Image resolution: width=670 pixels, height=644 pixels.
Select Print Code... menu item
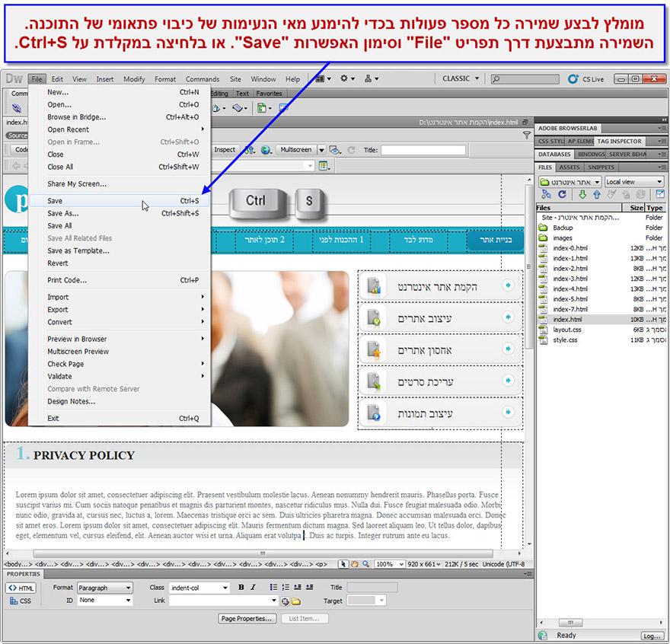(x=120, y=280)
